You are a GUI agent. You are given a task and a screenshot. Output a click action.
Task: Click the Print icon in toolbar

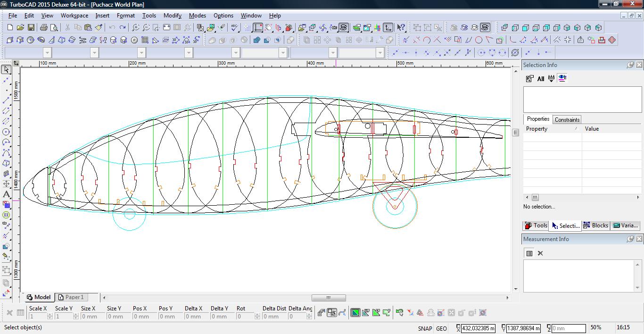pyautogui.click(x=44, y=28)
